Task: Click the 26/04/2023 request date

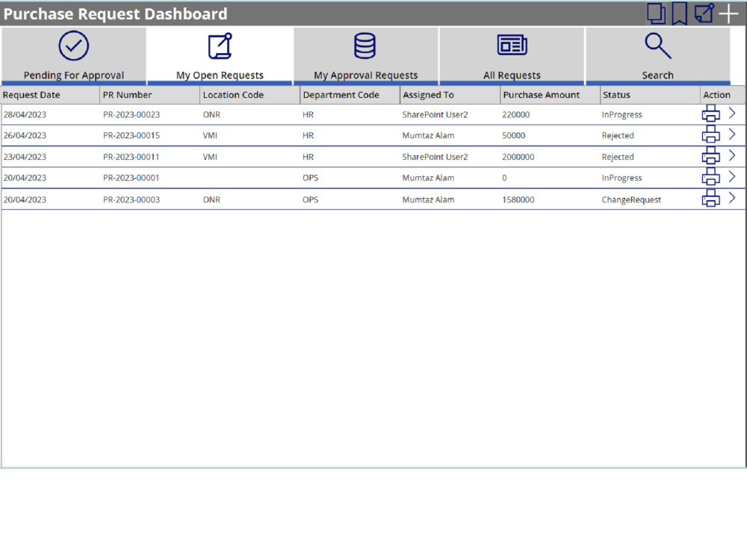Action: [25, 136]
